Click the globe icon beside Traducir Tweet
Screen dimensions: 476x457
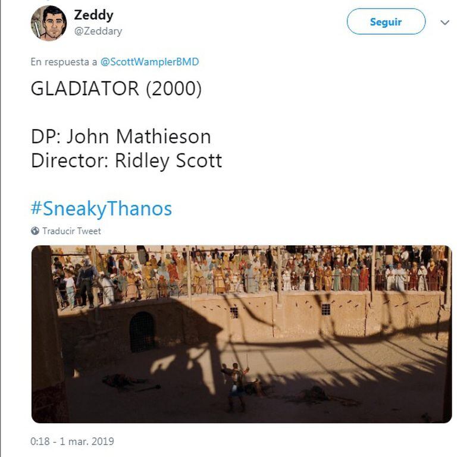pyautogui.click(x=35, y=231)
